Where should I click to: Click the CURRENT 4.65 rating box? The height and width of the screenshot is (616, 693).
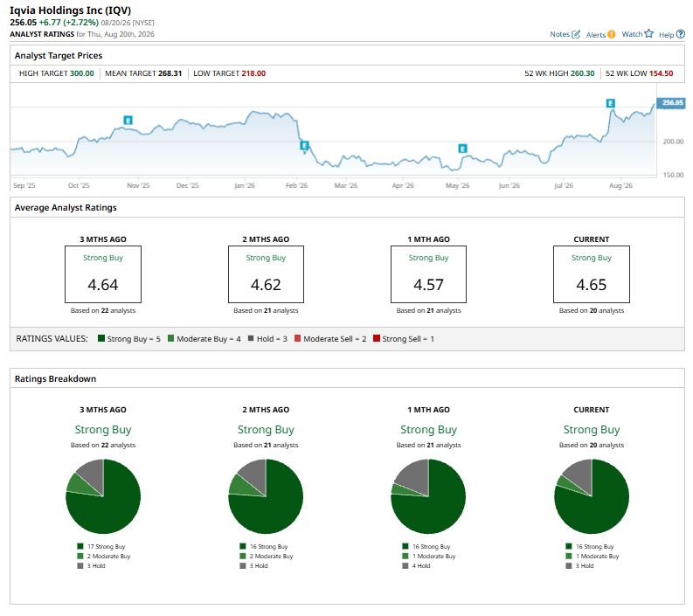(592, 274)
